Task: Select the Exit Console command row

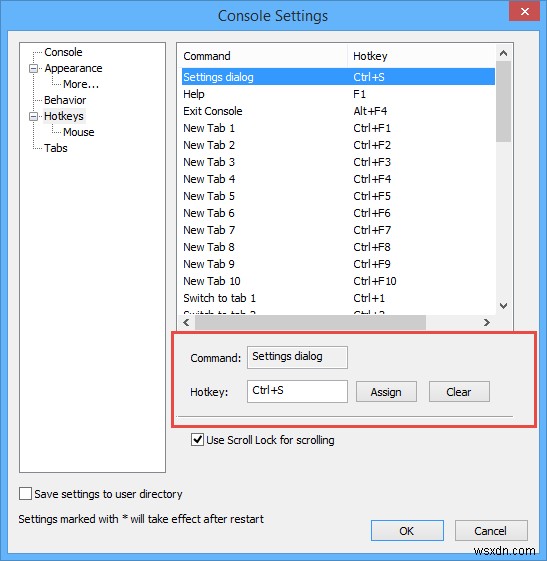Action: (338, 111)
